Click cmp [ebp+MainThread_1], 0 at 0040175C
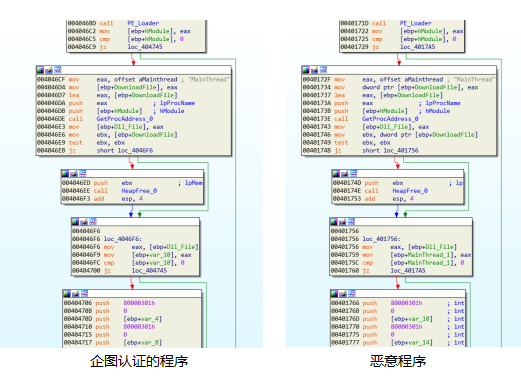This screenshot has width=521, height=380. 398,263
